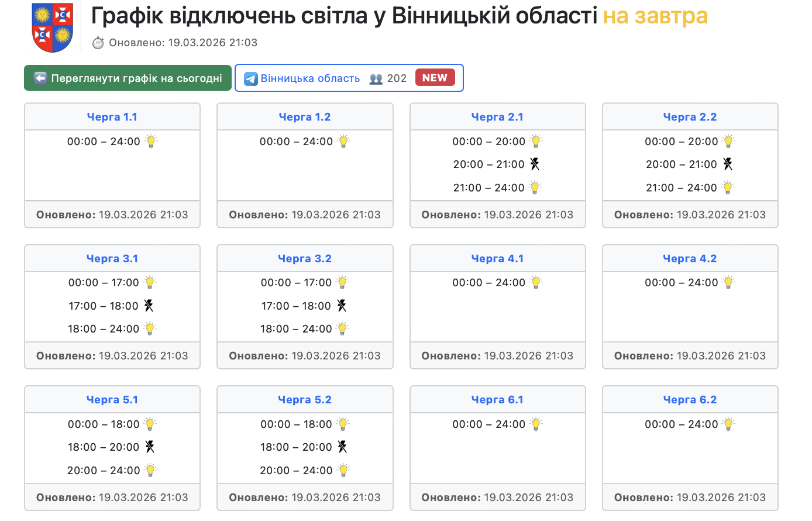Click the yellow 'на завтра' title text

[655, 16]
